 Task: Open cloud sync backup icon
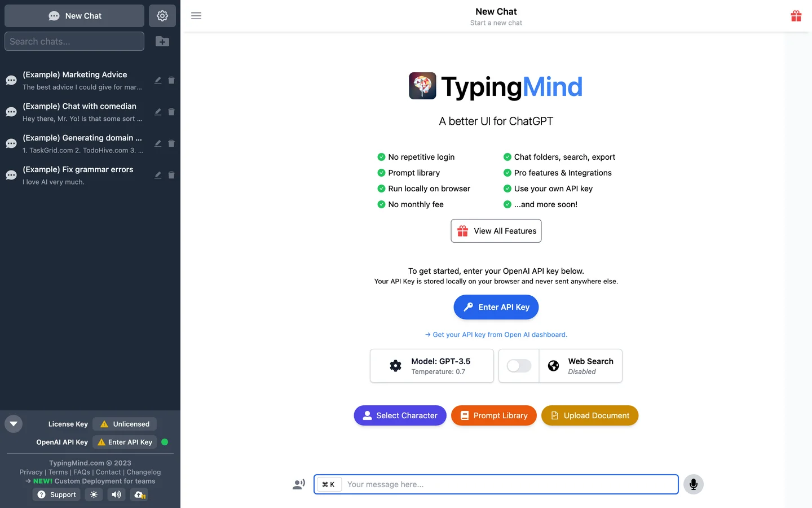click(x=139, y=494)
